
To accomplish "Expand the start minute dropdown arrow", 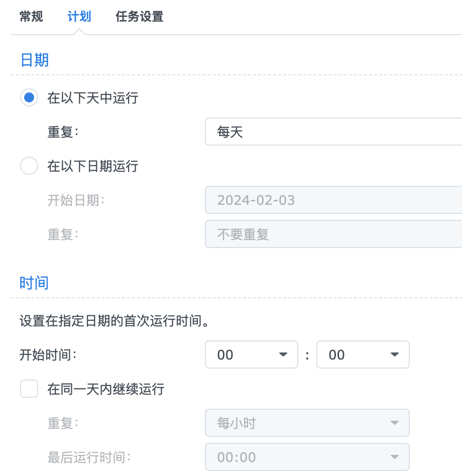I will click(395, 355).
